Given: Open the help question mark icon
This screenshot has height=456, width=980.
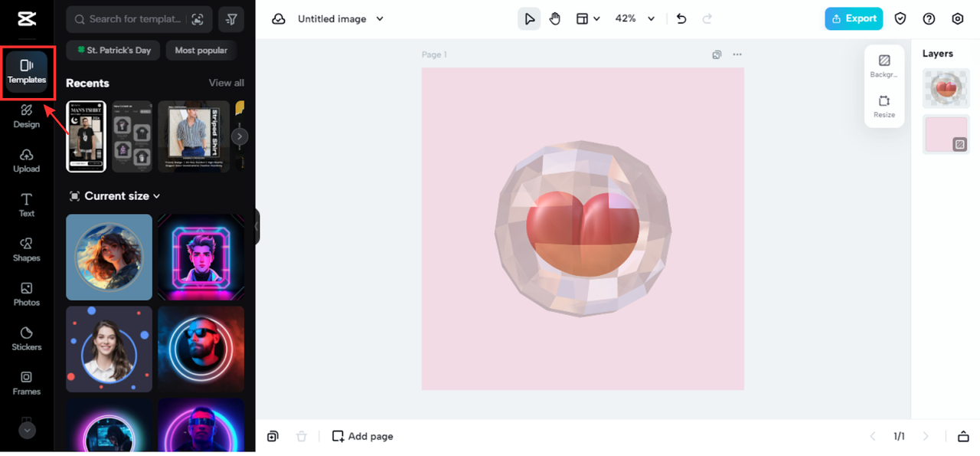Looking at the screenshot, I should point(929,19).
